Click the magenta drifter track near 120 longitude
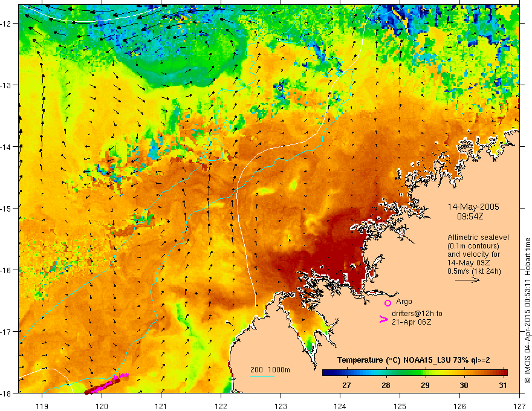The width and height of the screenshot is (532, 411). click(x=107, y=384)
